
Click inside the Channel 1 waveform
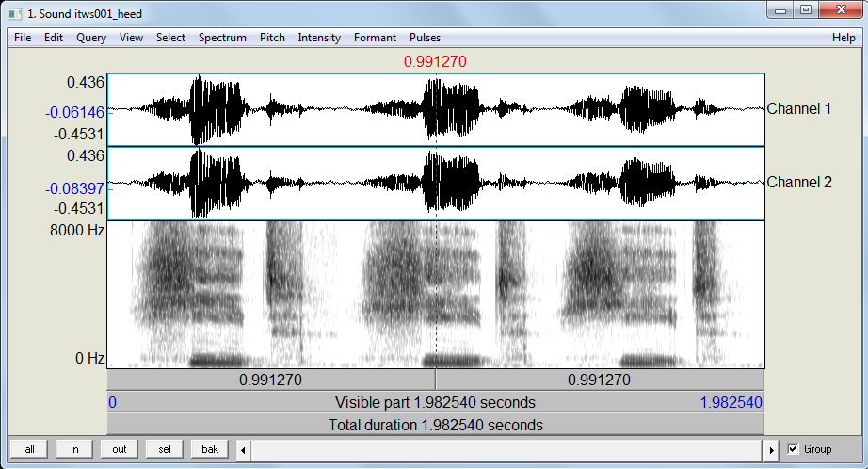point(436,109)
